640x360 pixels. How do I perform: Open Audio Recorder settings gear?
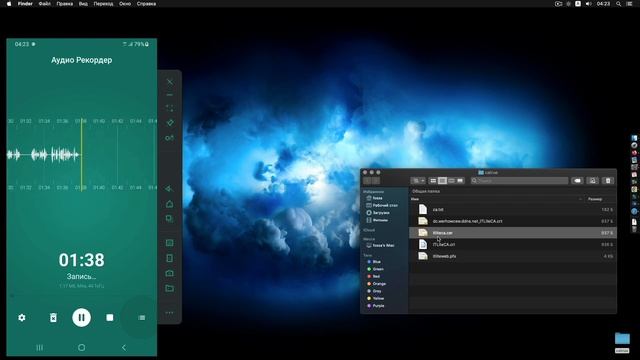tap(22, 318)
